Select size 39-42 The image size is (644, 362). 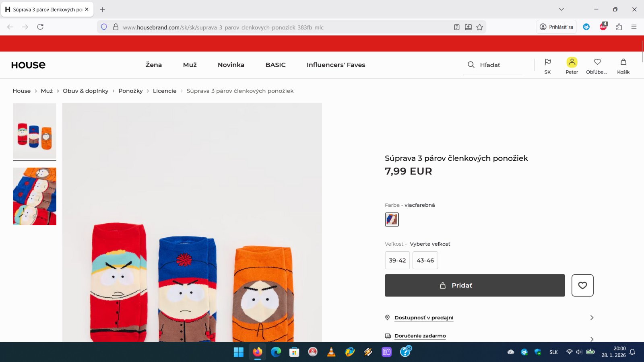397,261
